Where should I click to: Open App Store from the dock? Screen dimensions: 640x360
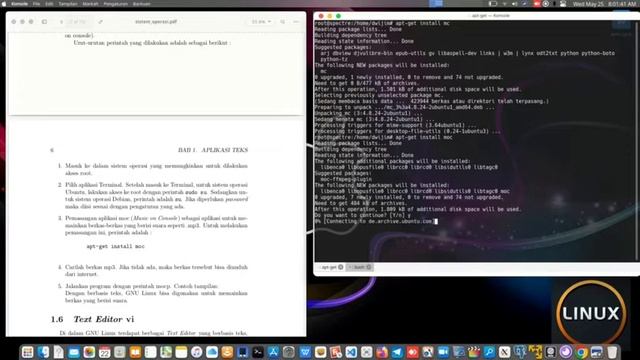tap(273, 352)
